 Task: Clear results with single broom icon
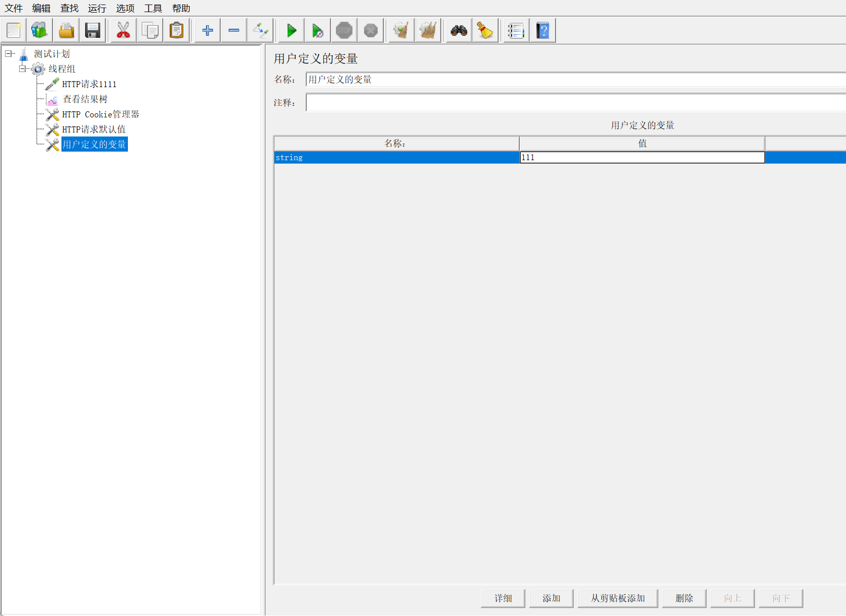[x=401, y=30]
